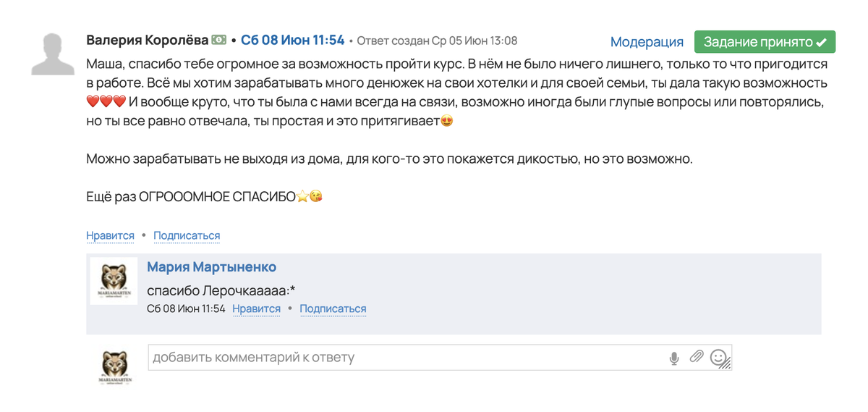This screenshot has height=412, width=868.
Task: Click the comment box resize handle
Action: [727, 366]
